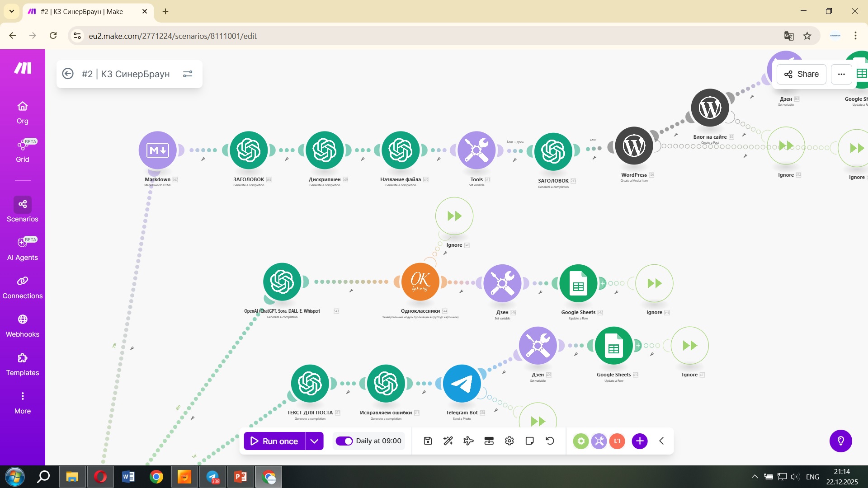Open AI Agents in the sidebar
Viewport: 868px width, 488px height.
pyautogui.click(x=23, y=249)
